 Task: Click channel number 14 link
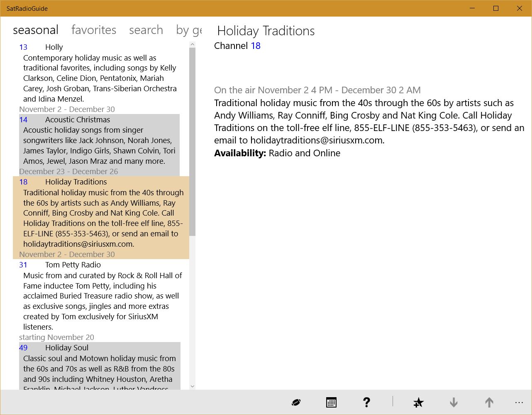tap(23, 120)
